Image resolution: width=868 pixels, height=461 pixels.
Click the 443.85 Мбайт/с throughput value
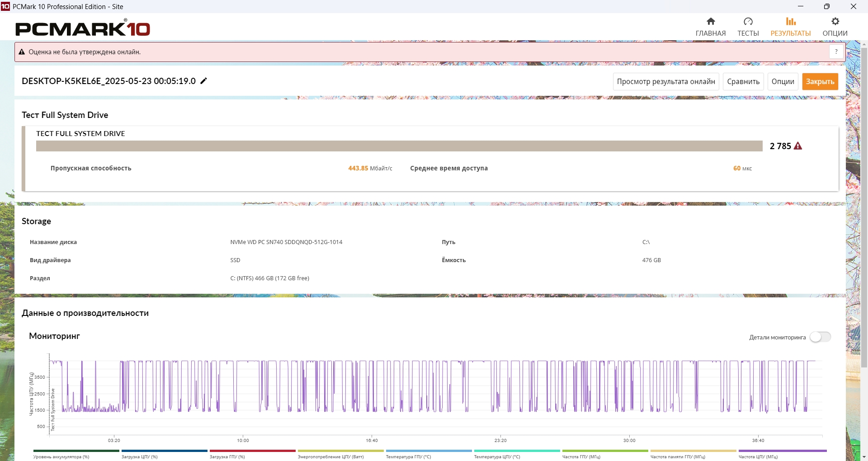[x=370, y=168]
